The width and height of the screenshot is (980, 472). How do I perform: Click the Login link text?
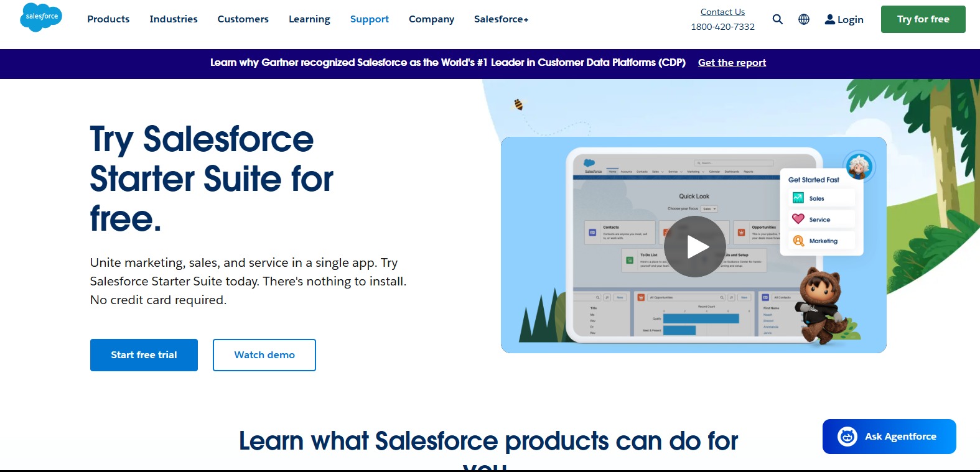coord(851,20)
